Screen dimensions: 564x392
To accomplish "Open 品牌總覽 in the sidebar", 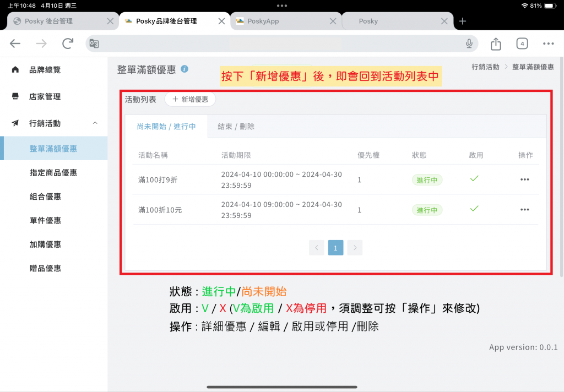I will coord(45,70).
